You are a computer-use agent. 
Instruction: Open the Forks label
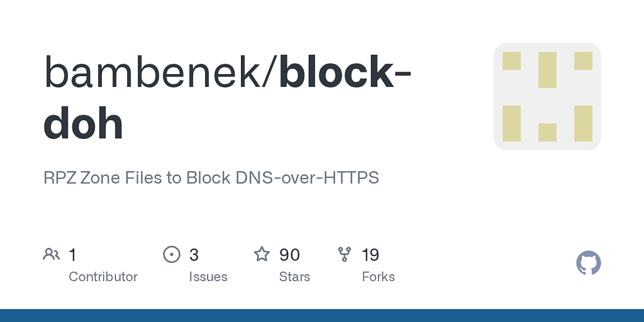click(379, 277)
